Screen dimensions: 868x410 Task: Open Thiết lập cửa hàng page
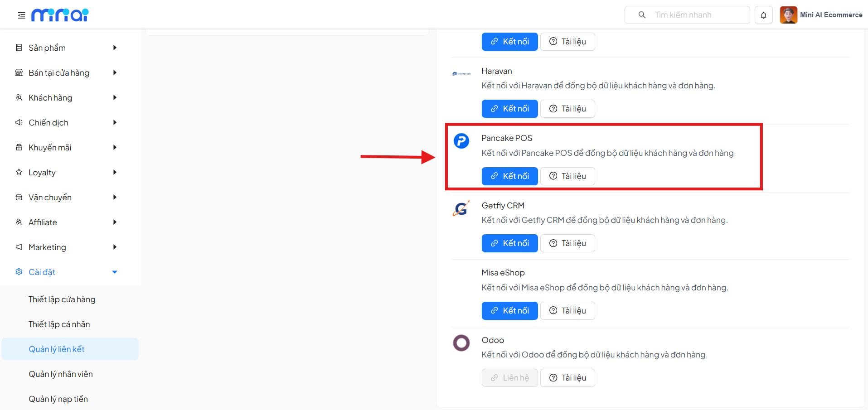[x=62, y=299]
